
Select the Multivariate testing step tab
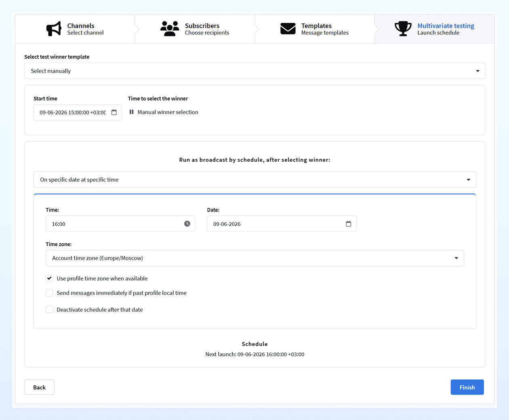434,29
